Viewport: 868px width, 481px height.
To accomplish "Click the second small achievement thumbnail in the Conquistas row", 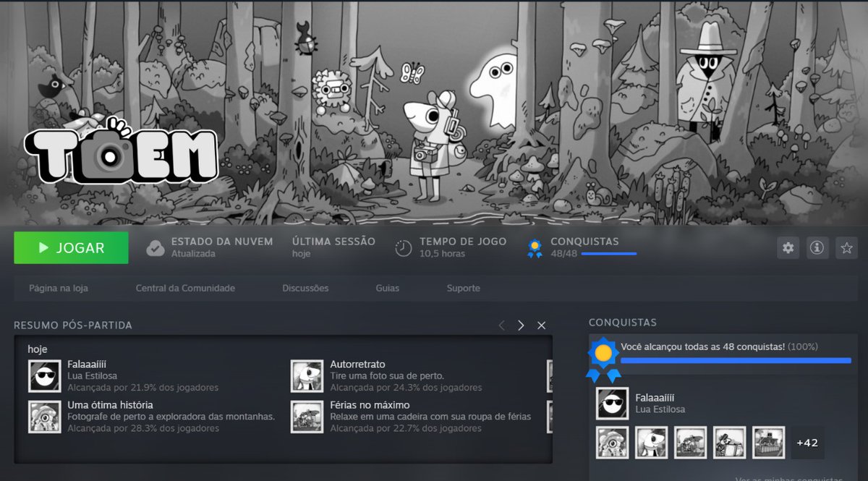I will 651,443.
